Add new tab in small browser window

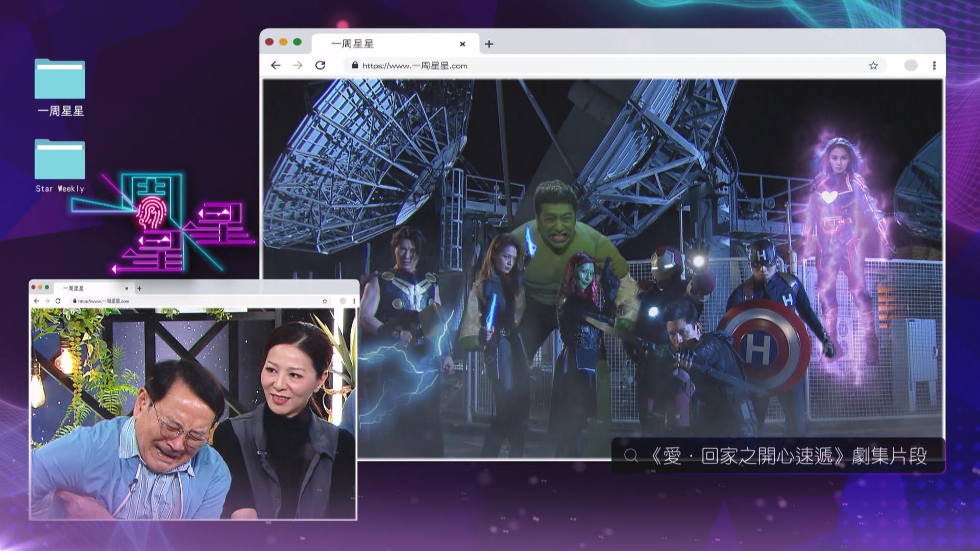(139, 288)
